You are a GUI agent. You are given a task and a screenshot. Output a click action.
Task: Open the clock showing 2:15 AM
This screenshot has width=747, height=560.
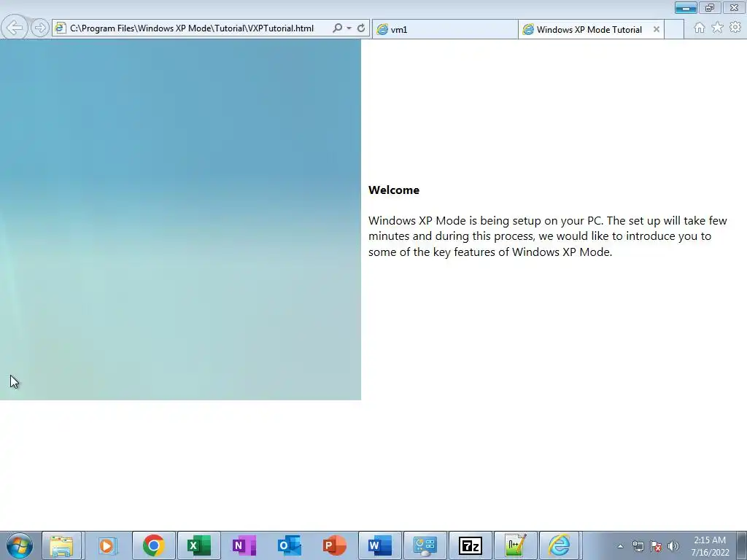[710, 546]
